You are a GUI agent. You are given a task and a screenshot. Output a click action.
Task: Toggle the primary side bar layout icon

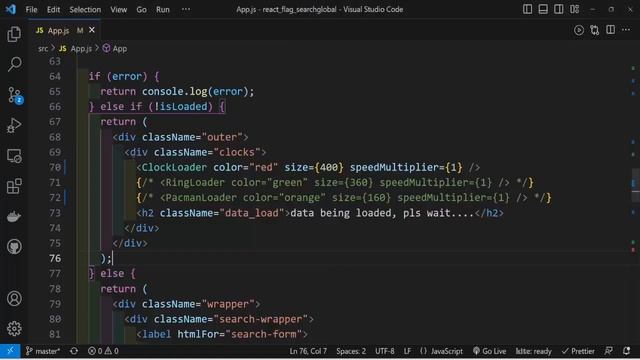click(x=527, y=9)
